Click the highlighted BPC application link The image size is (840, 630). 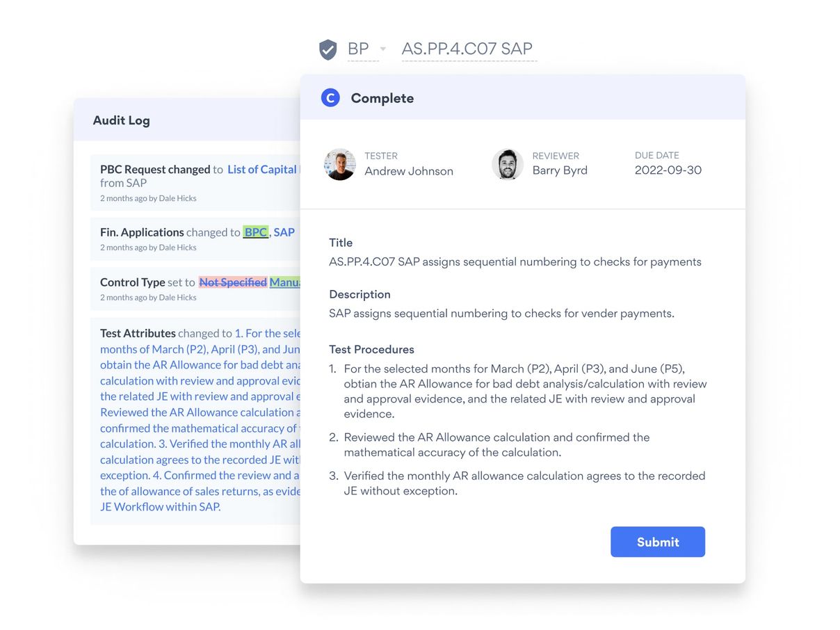tap(256, 232)
